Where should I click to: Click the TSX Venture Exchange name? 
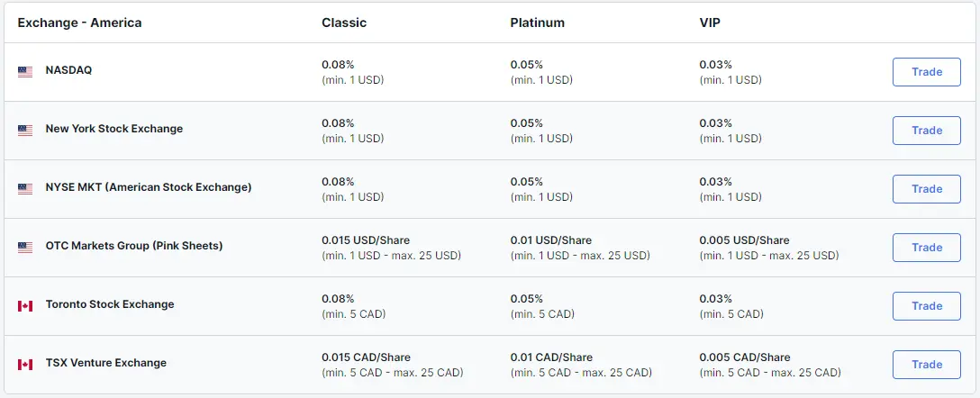[x=105, y=362]
